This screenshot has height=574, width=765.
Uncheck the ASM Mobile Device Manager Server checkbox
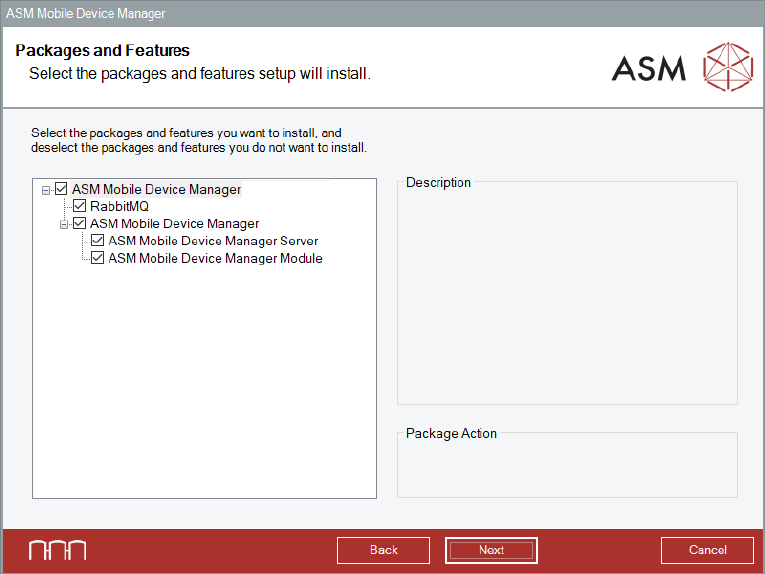[x=98, y=241]
